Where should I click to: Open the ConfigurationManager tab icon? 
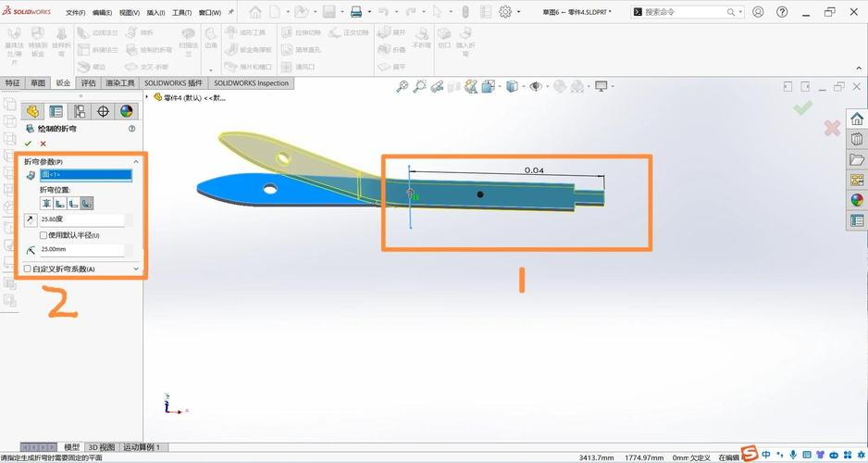click(x=80, y=111)
